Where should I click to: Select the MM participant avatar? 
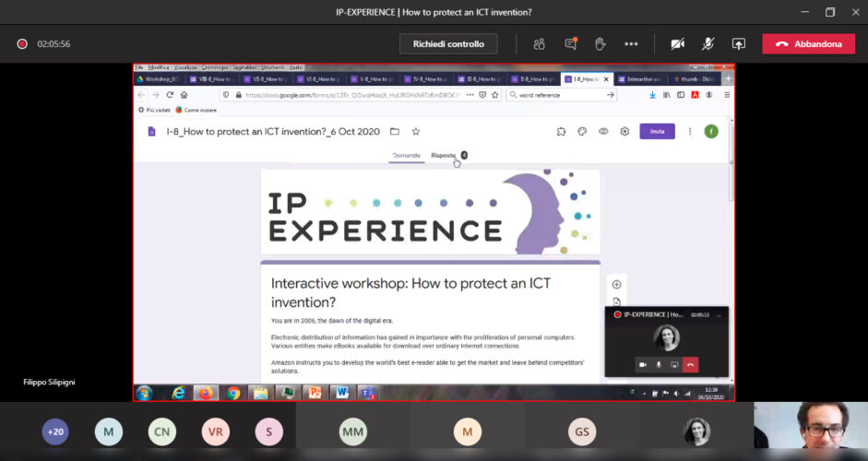tap(352, 431)
